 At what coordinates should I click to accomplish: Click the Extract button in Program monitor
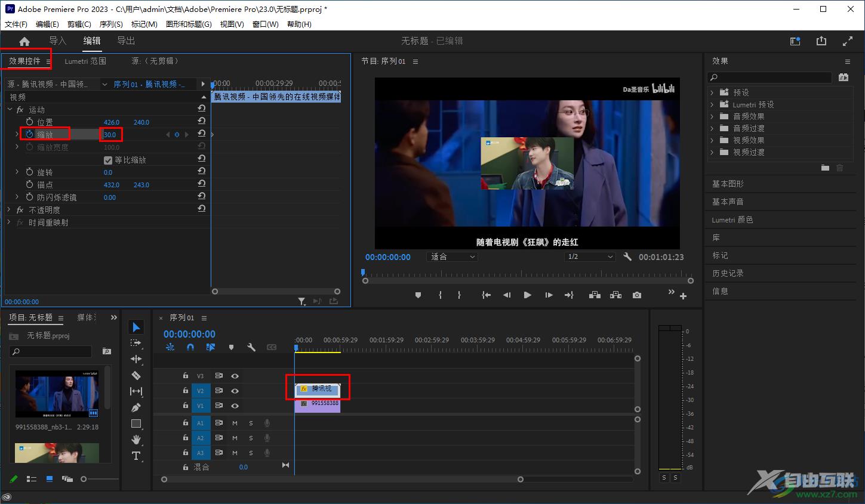[615, 295]
